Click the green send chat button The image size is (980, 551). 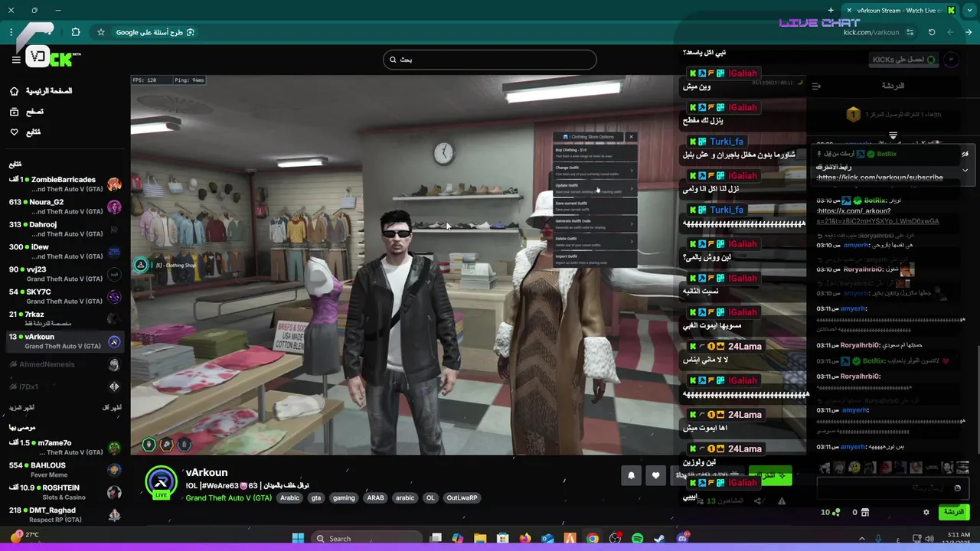(954, 512)
